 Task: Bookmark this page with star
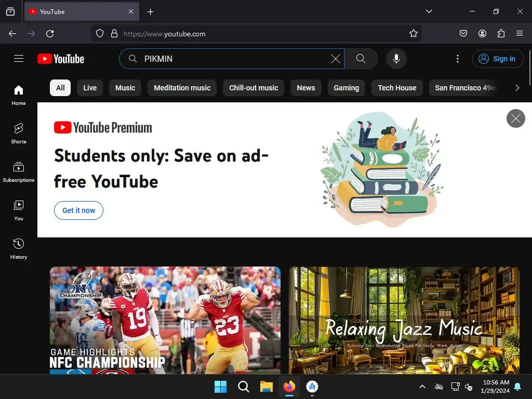click(x=413, y=34)
